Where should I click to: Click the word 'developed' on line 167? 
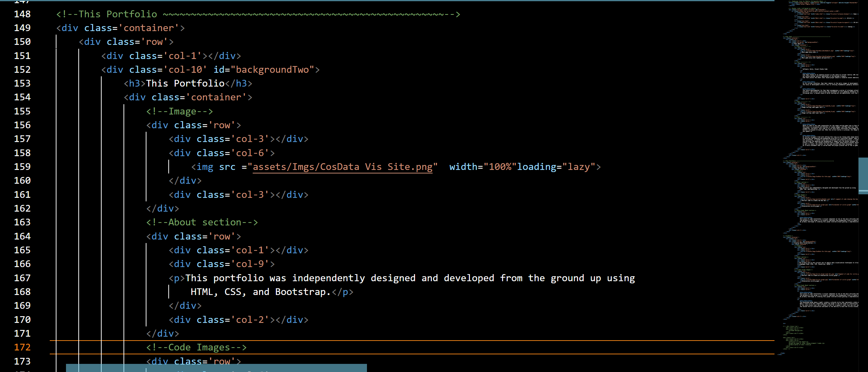pos(469,278)
